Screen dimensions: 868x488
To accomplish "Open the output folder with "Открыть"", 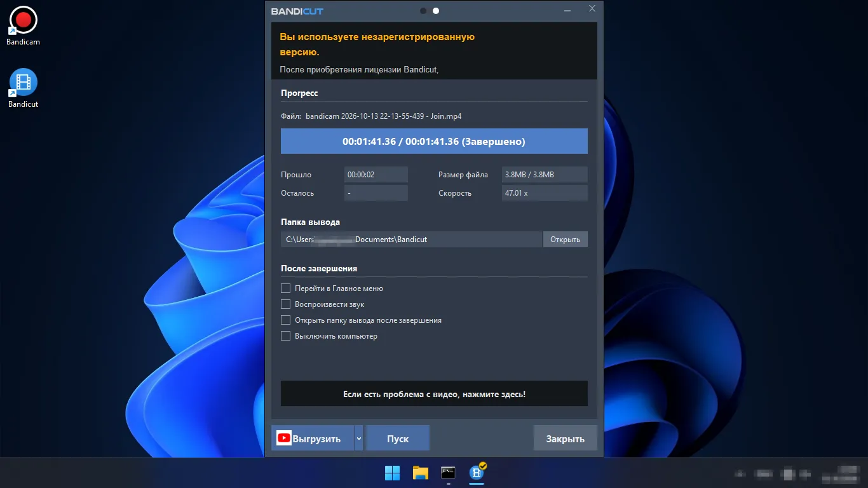I will [566, 239].
